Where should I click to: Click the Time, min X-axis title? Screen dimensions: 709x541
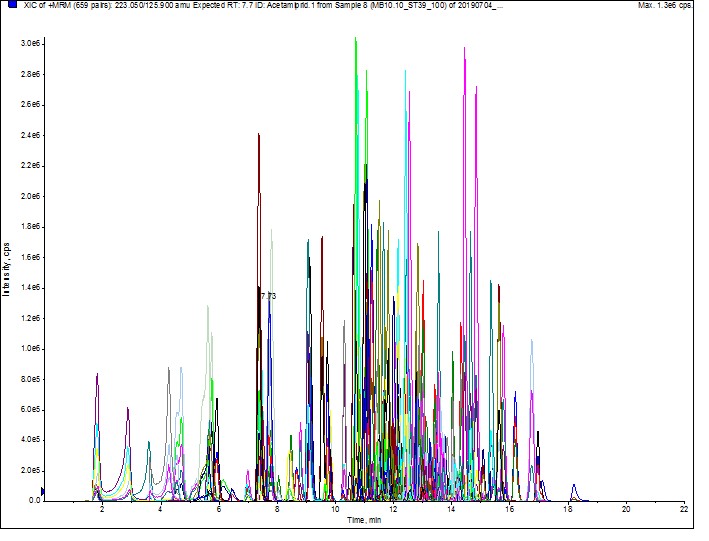point(364,520)
